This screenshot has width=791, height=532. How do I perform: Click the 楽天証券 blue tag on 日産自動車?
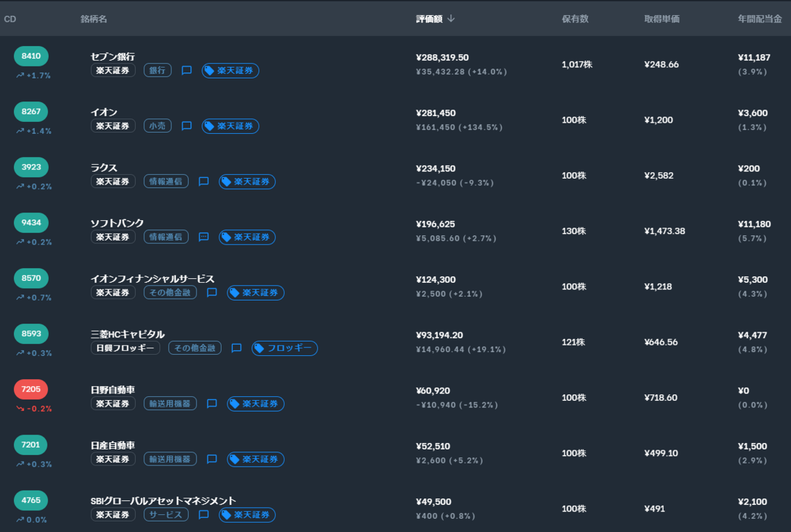coord(256,459)
